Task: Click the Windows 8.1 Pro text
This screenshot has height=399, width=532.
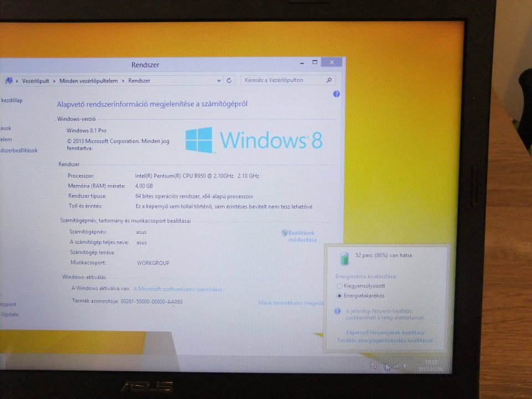Action: (x=86, y=131)
